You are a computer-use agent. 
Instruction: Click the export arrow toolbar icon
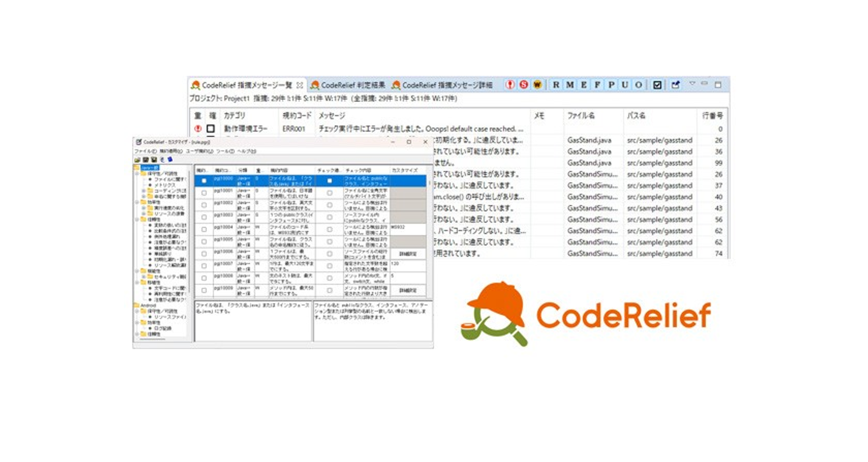pos(675,85)
